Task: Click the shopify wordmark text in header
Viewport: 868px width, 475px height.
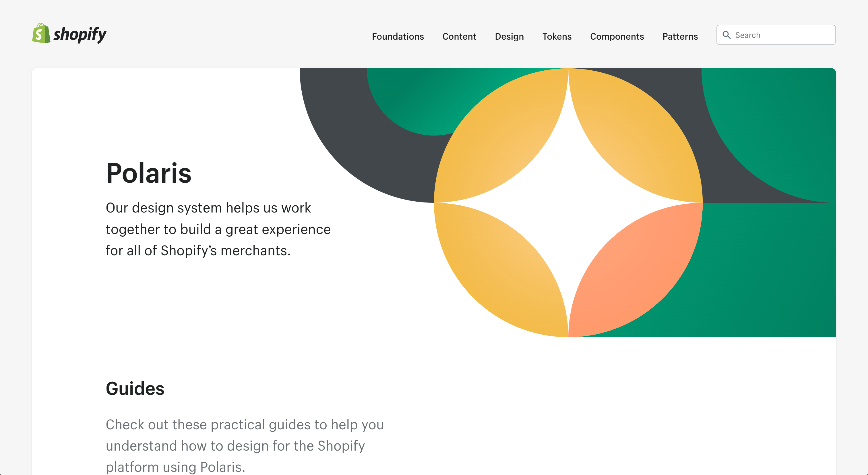Action: click(x=80, y=35)
